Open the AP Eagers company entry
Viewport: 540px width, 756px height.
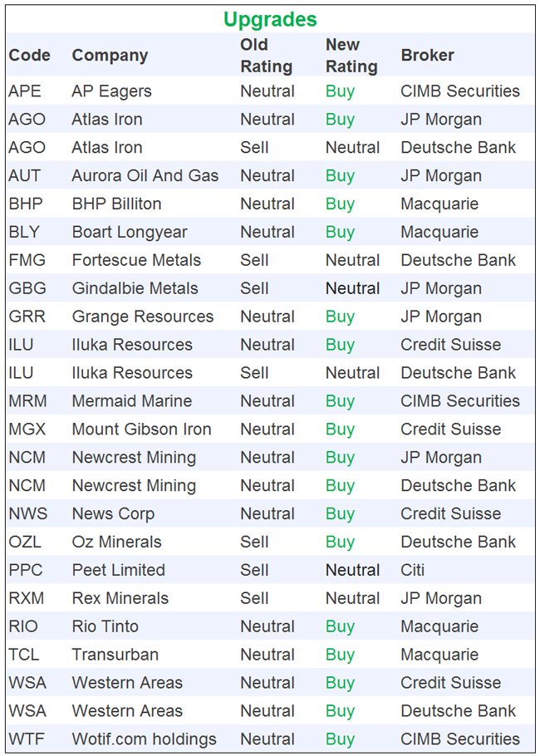pos(111,91)
